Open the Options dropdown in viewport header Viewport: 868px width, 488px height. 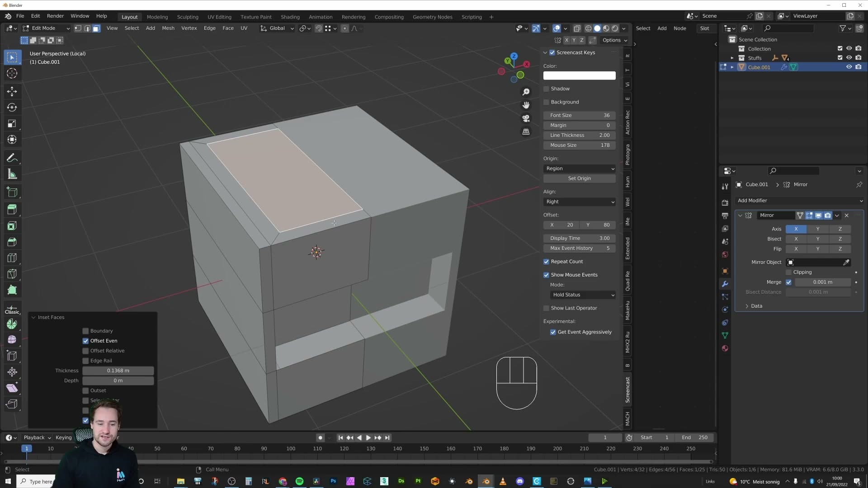click(614, 40)
